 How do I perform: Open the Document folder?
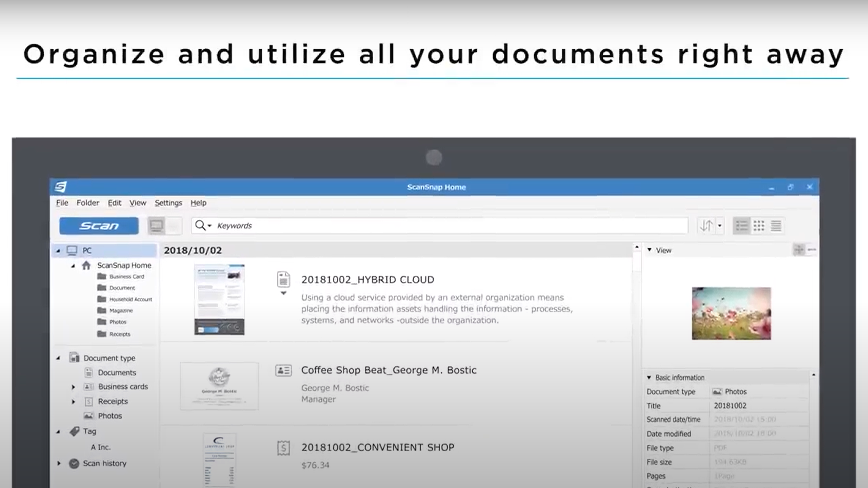[116, 288]
